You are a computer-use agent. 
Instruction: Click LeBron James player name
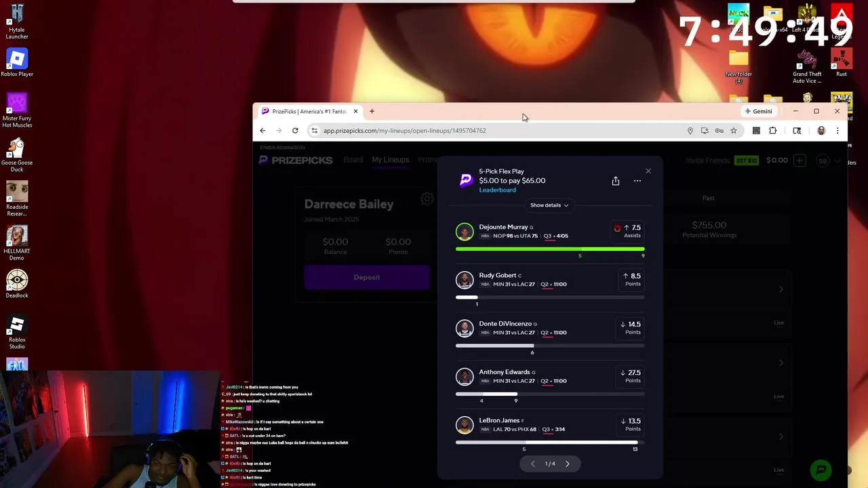coord(499,420)
